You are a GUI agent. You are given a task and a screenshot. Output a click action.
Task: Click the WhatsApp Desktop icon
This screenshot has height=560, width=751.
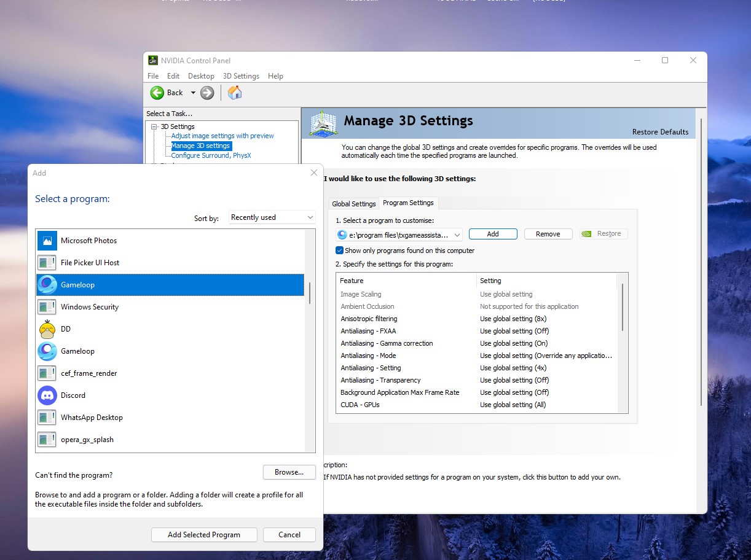(47, 418)
